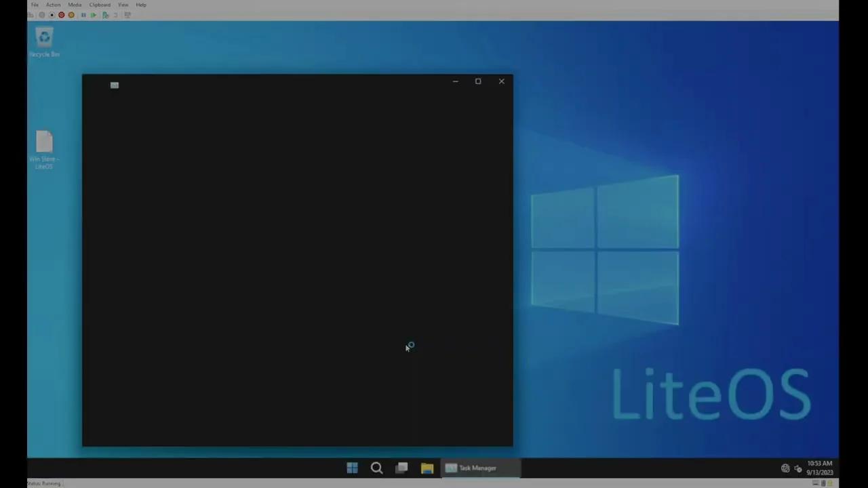This screenshot has width=868, height=488.
Task: Open the Action menu
Action: (53, 5)
